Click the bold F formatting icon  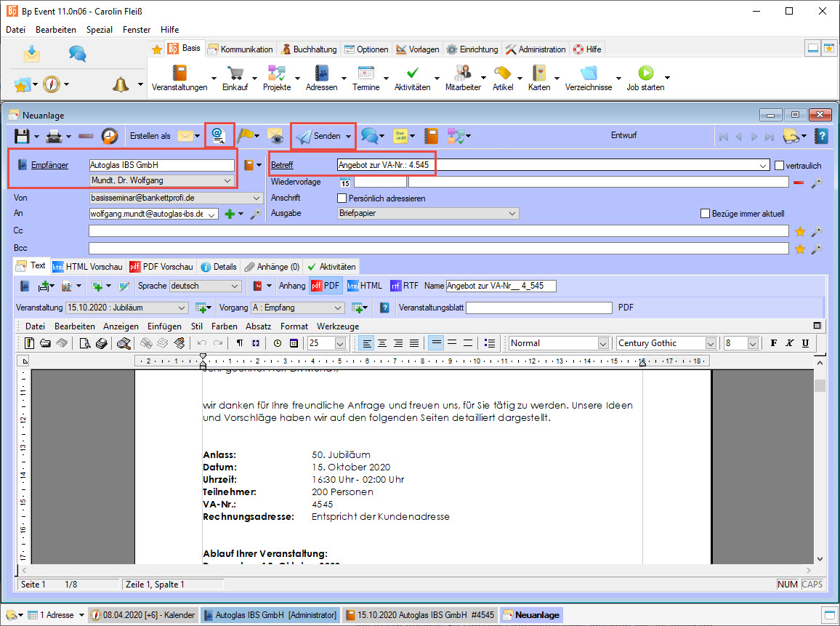click(x=773, y=343)
